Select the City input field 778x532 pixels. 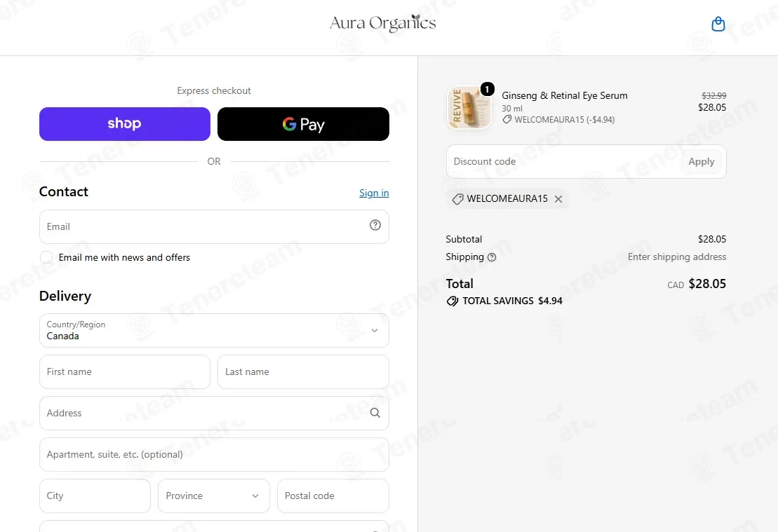[x=95, y=496]
